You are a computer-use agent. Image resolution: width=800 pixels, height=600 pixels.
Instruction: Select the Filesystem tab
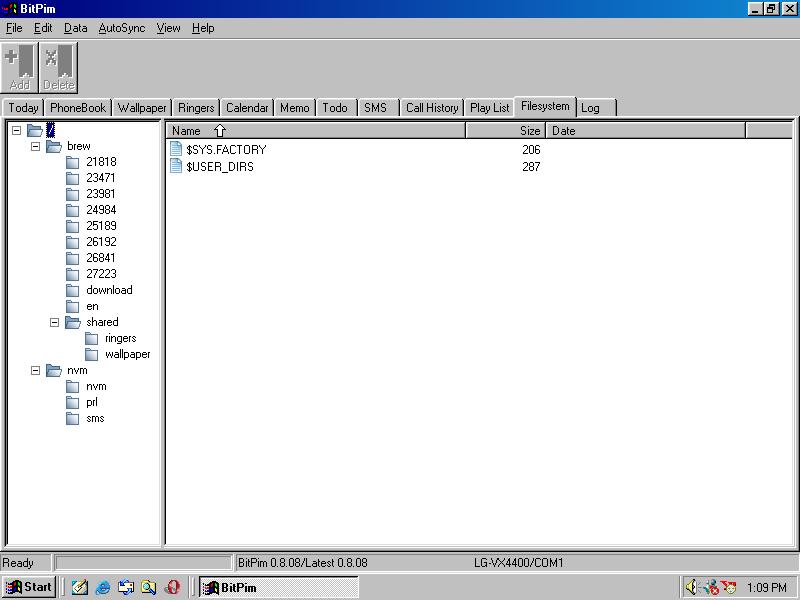(x=545, y=106)
